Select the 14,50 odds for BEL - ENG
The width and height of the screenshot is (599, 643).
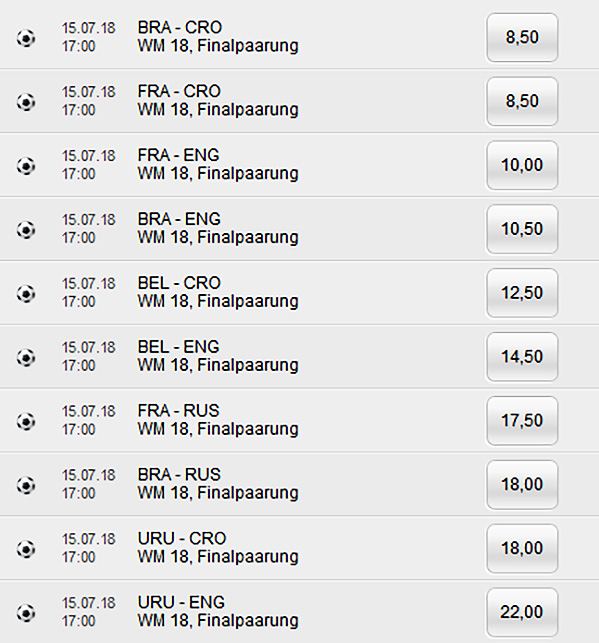[x=522, y=357]
